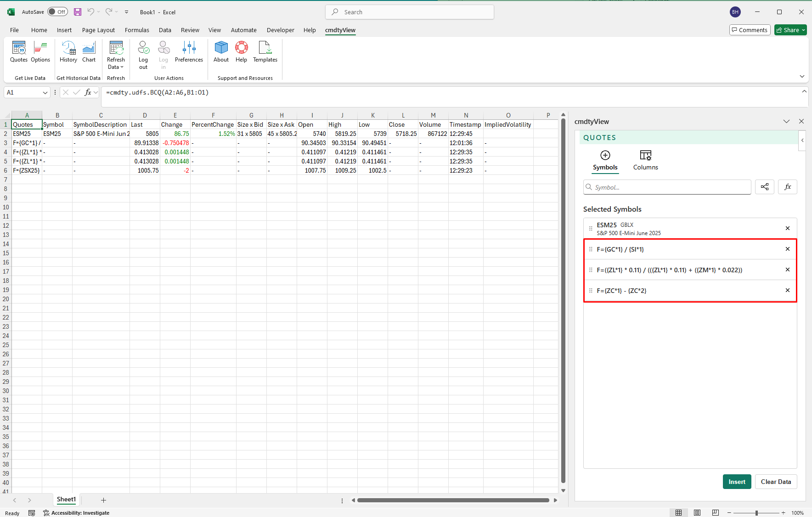Open the Comments button

click(750, 30)
